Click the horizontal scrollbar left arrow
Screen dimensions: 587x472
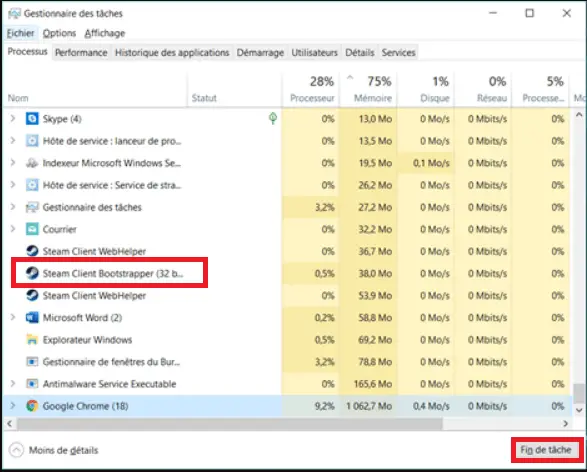[9, 424]
